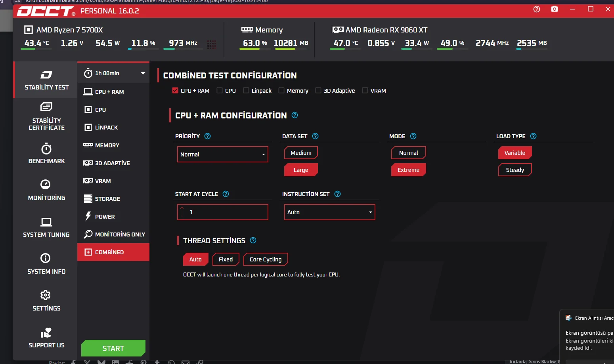The width and height of the screenshot is (614, 364).
Task: Open the Instruction Set dropdown set to Auto
Action: click(x=330, y=212)
